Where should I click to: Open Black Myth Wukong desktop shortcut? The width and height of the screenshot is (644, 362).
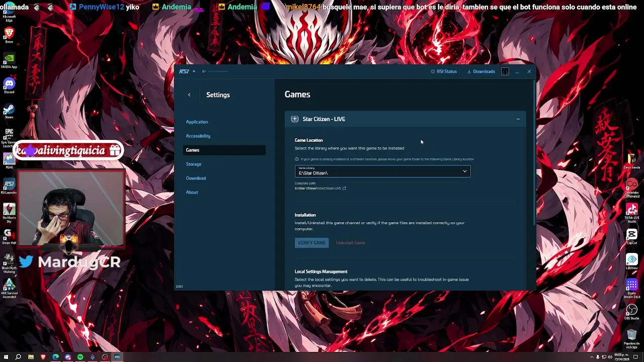[9, 262]
